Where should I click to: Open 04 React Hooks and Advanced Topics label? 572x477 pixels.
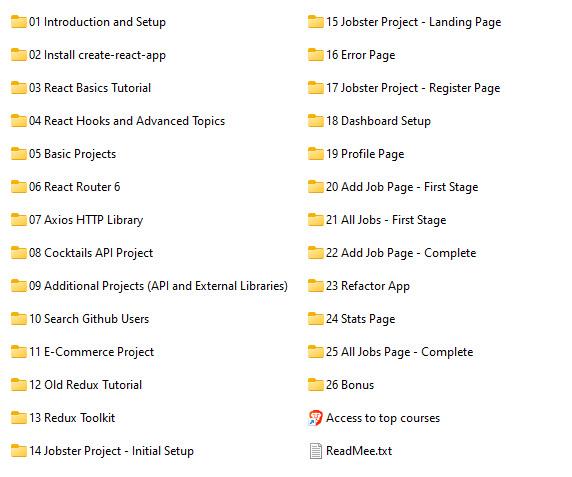click(127, 121)
